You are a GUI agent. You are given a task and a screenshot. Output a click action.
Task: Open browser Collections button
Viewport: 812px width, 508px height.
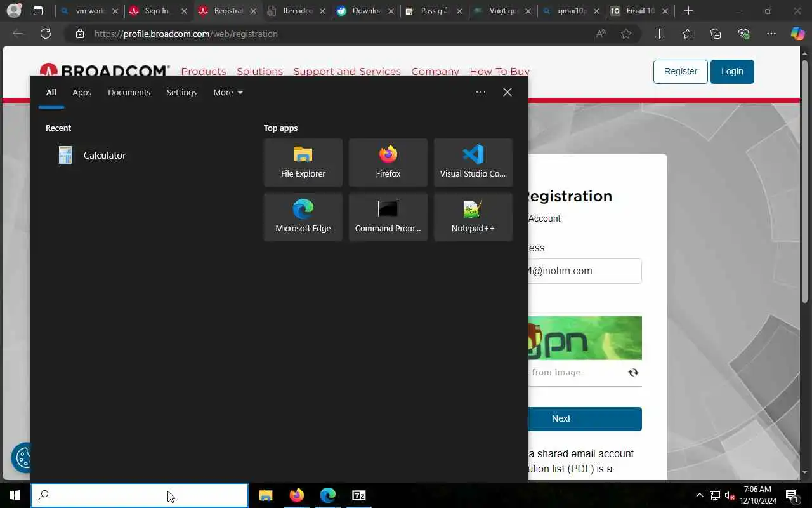pos(716,34)
